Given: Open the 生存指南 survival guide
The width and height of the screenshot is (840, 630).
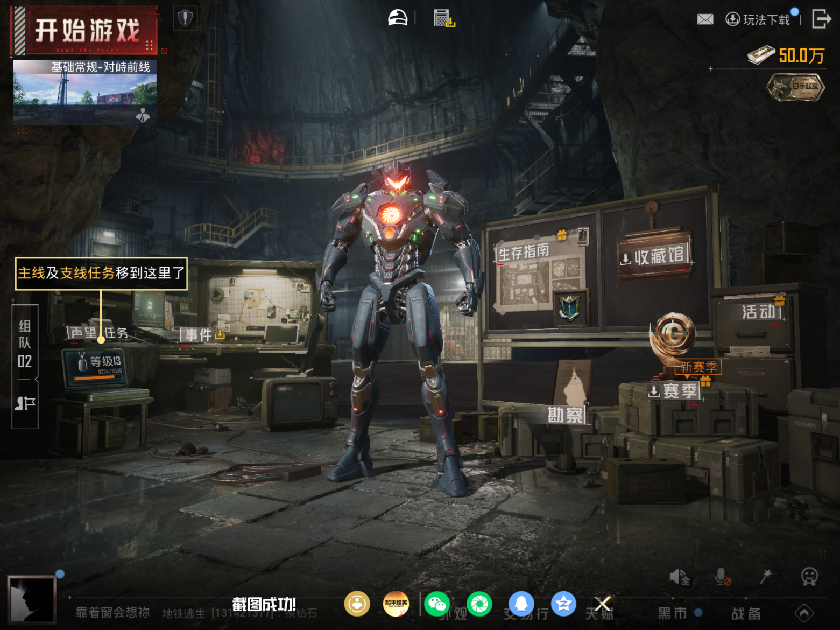Looking at the screenshot, I should pos(524,251).
